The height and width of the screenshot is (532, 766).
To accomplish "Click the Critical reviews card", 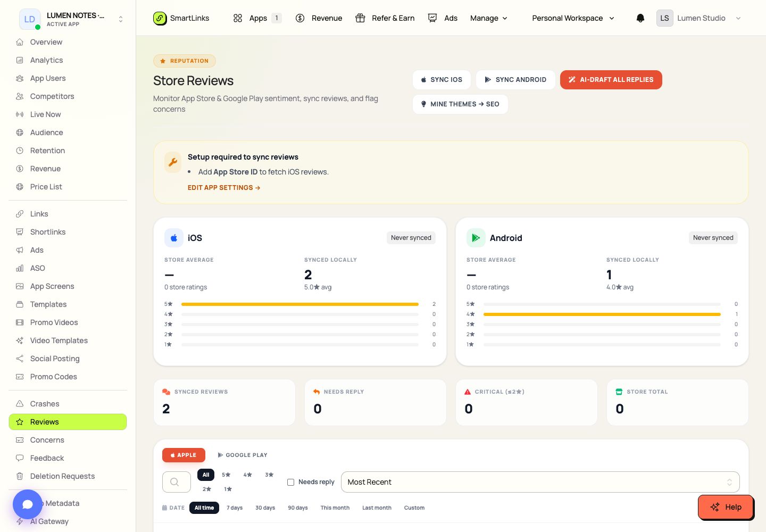I will [x=527, y=402].
